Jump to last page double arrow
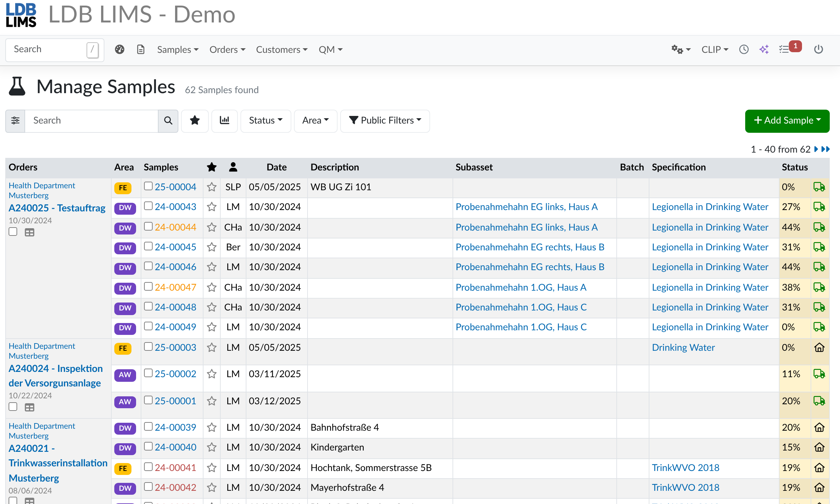Viewport: 840px width, 504px height. tap(825, 149)
